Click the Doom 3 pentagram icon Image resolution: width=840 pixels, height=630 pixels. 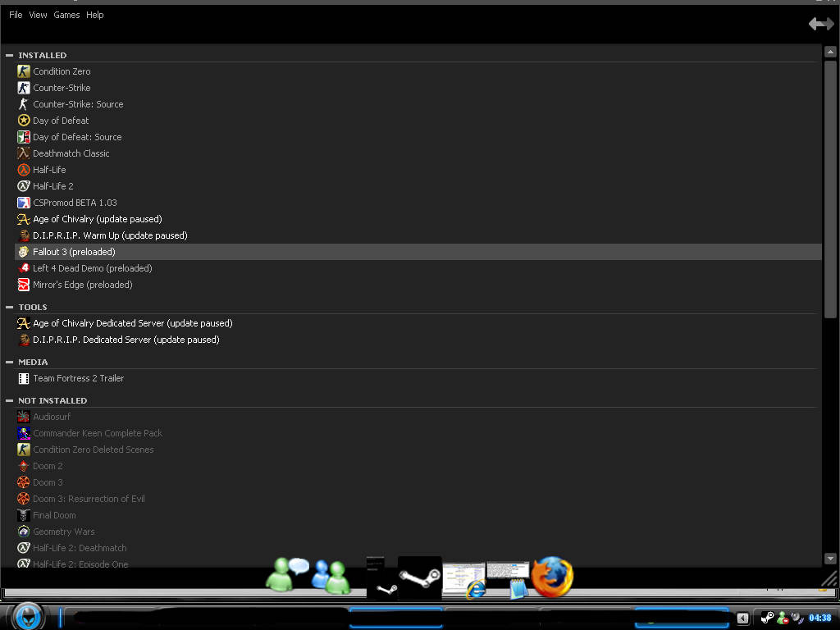(x=24, y=482)
